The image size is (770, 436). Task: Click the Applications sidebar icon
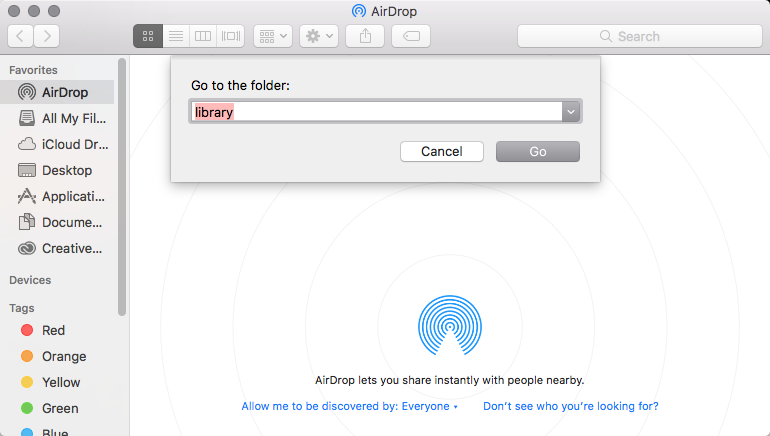coord(27,196)
